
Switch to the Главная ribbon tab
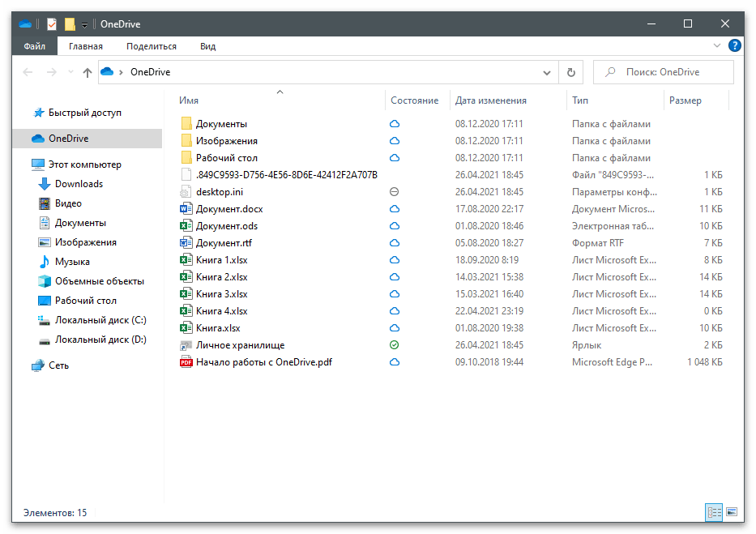tap(86, 46)
